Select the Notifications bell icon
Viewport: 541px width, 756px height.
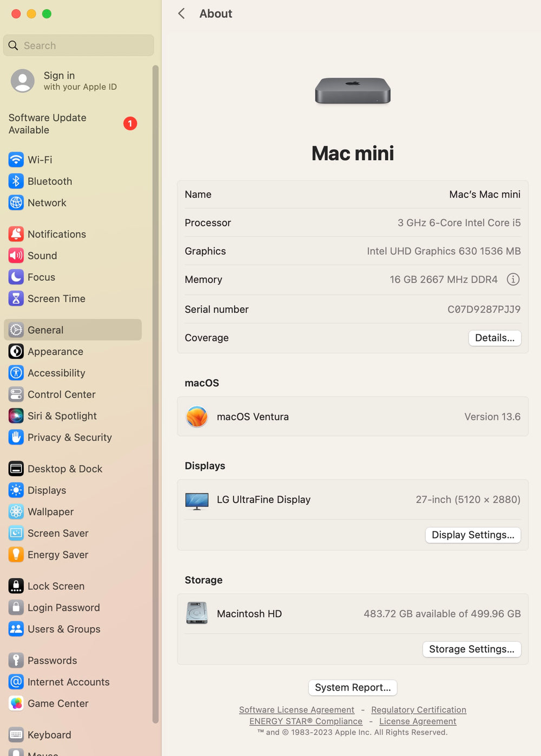tap(16, 234)
